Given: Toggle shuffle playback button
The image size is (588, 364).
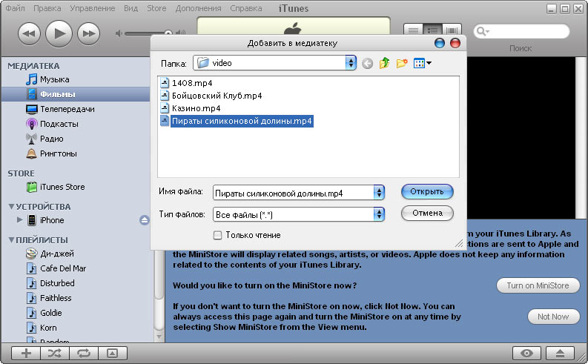Looking at the screenshot, I should pos(55,353).
